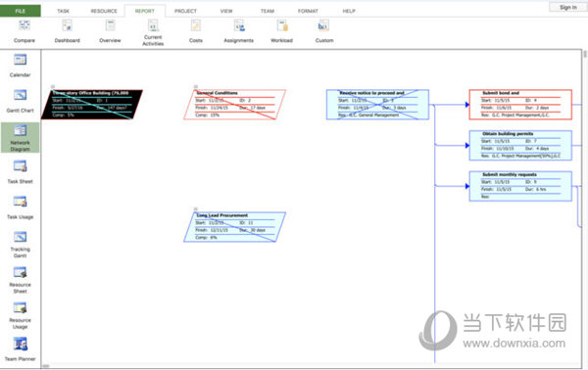Switch to the RESOURCE ribbon tab
The image size is (588, 370).
(104, 11)
